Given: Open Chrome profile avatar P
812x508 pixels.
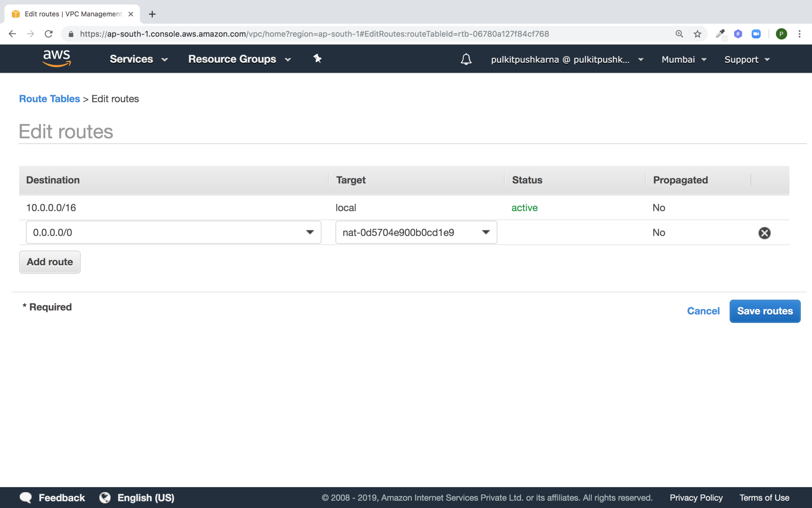Looking at the screenshot, I should [x=781, y=34].
